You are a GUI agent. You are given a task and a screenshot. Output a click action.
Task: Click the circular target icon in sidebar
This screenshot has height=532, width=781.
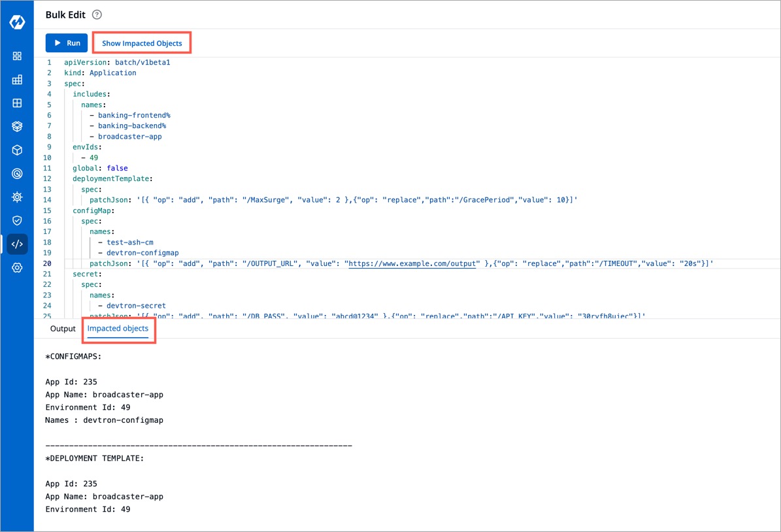click(x=17, y=174)
